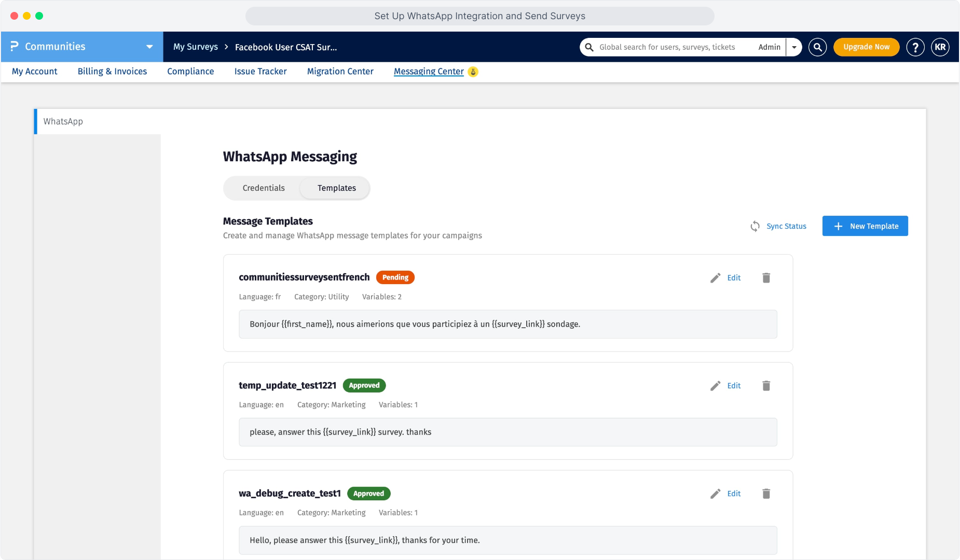
Task: Open the Migration Center menu item
Action: pyautogui.click(x=340, y=72)
